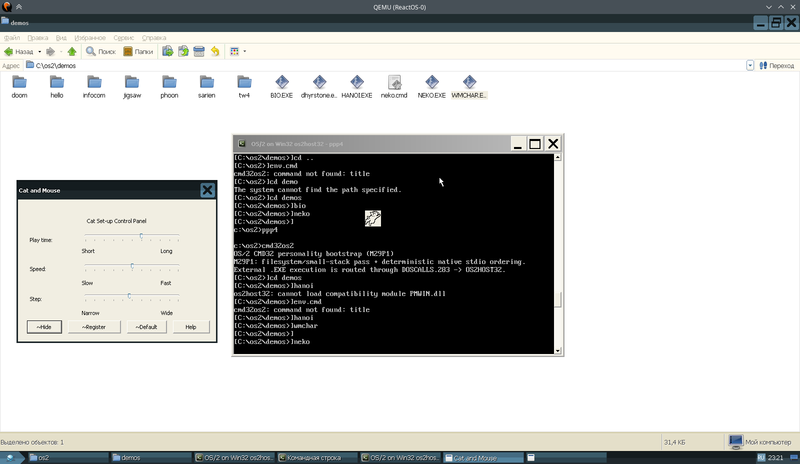Expand the Назад history dropdown arrow

click(40, 52)
